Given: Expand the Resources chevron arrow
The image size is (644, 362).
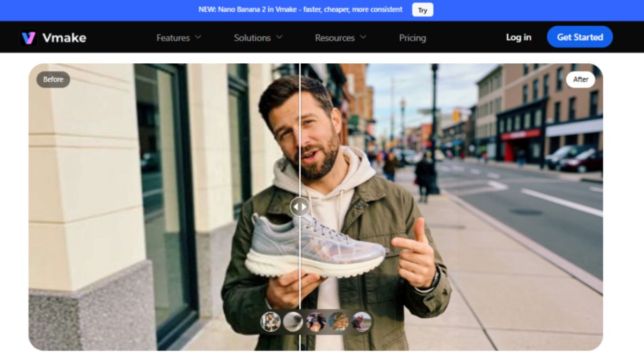Looking at the screenshot, I should click(363, 37).
